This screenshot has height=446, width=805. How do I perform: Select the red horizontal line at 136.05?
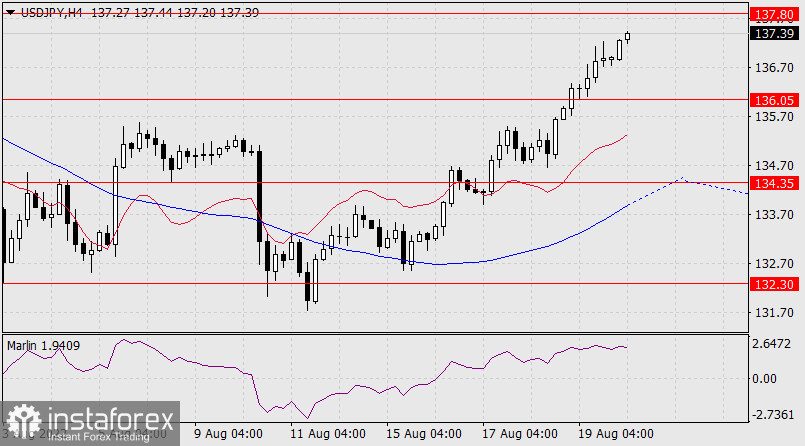point(375,100)
